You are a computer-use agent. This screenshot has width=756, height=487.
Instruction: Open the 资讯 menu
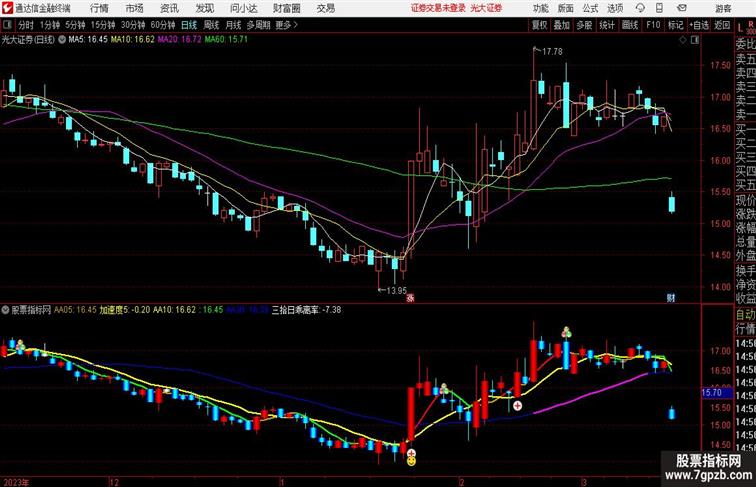click(169, 8)
